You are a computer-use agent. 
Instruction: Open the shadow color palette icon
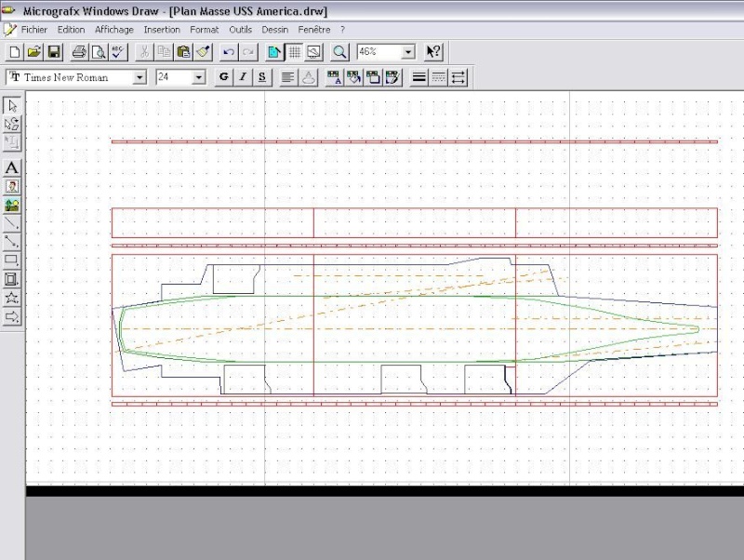[x=373, y=77]
